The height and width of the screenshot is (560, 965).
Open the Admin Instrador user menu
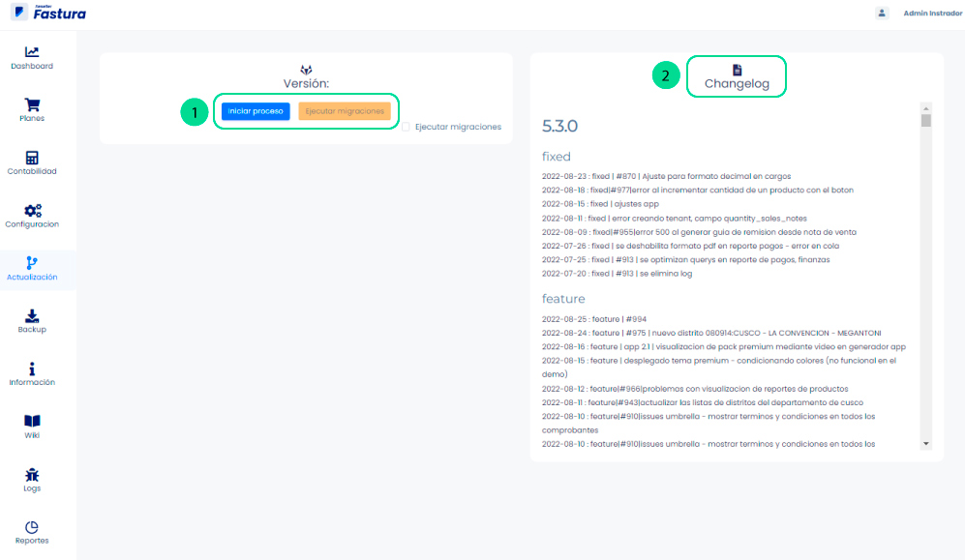930,14
